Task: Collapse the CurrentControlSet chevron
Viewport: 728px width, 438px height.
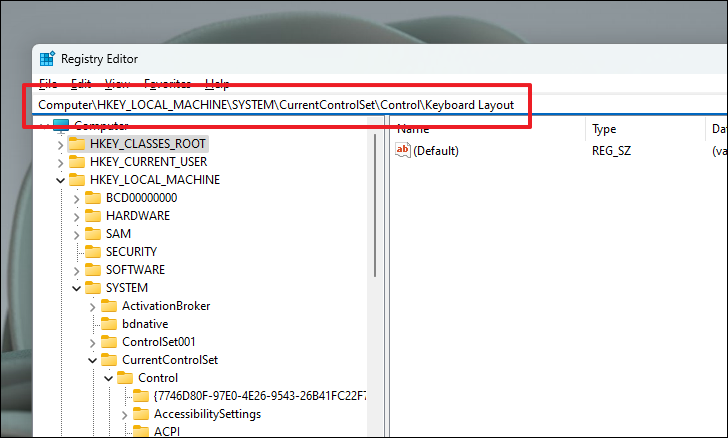Action: (x=92, y=360)
